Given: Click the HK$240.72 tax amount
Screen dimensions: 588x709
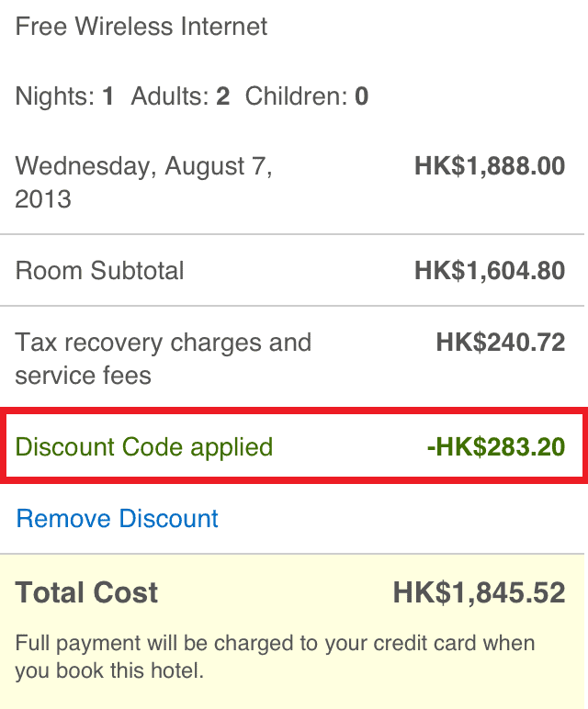Looking at the screenshot, I should [501, 343].
